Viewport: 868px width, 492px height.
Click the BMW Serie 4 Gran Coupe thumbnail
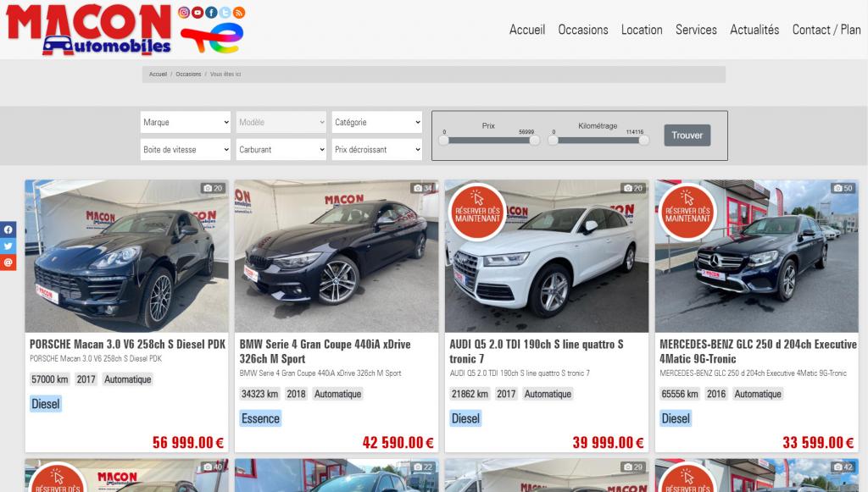[x=337, y=254]
